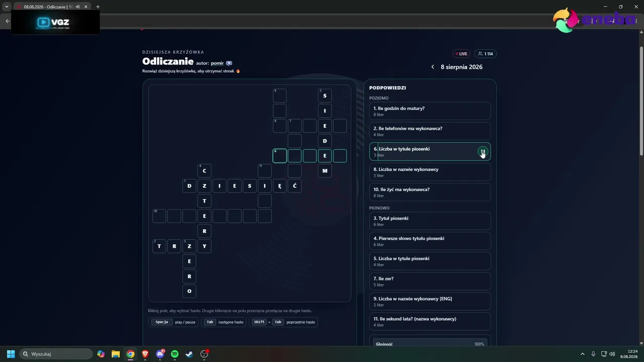Click the LIVE status badge
Image resolution: width=644 pixels, height=362 pixels.
pos(461,54)
